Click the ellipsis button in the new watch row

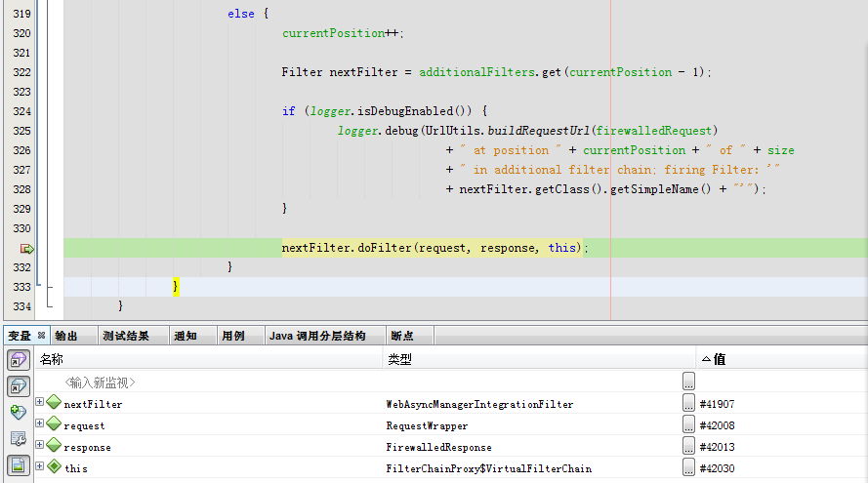(x=688, y=382)
